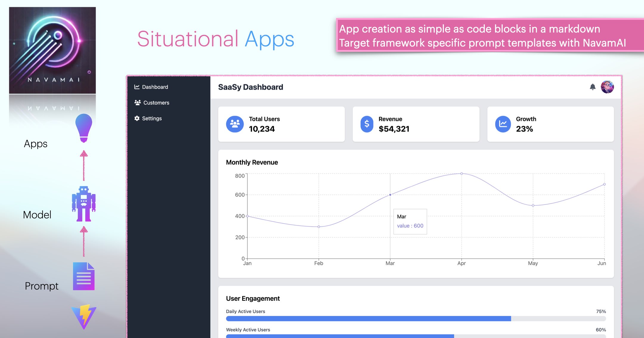Screen dimensions: 644x338
Task: Open notifications via the bell icon
Action: pos(593,87)
